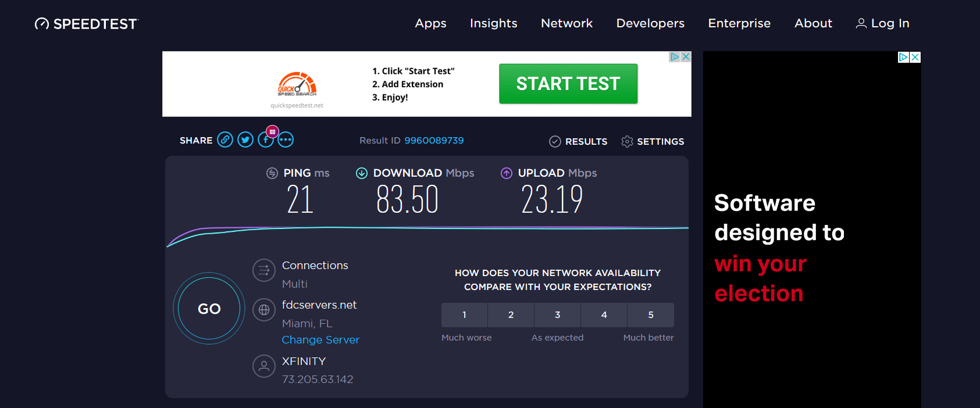Image resolution: width=980 pixels, height=408 pixels.
Task: Open the Developers menu
Action: click(x=650, y=23)
